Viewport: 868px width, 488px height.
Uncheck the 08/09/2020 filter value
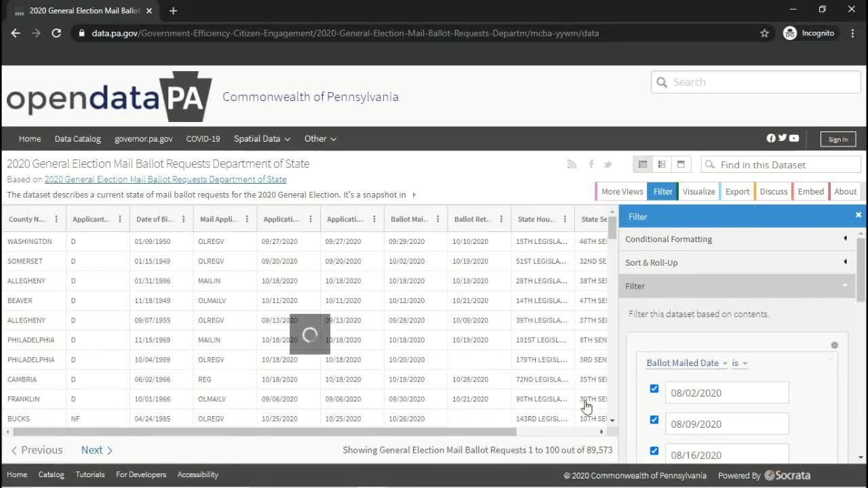(654, 420)
